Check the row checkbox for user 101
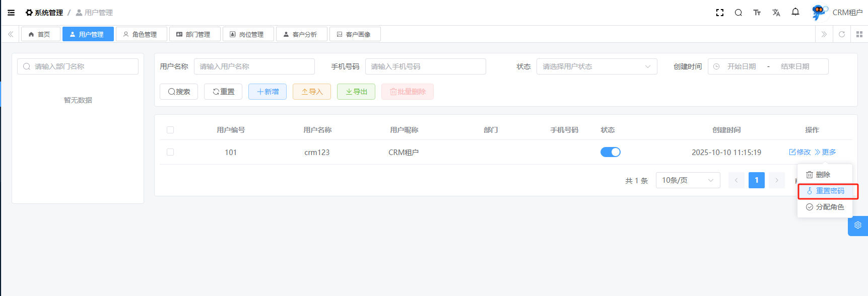 [170, 152]
